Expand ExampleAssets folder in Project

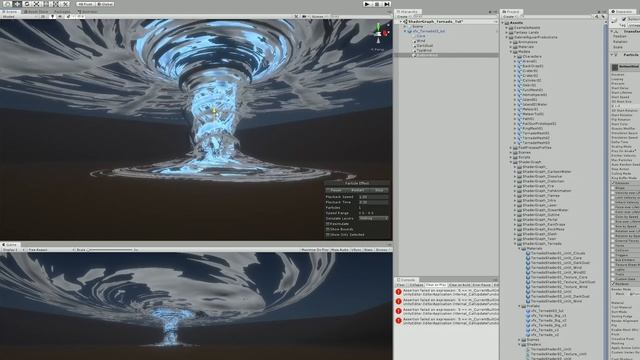coord(507,28)
